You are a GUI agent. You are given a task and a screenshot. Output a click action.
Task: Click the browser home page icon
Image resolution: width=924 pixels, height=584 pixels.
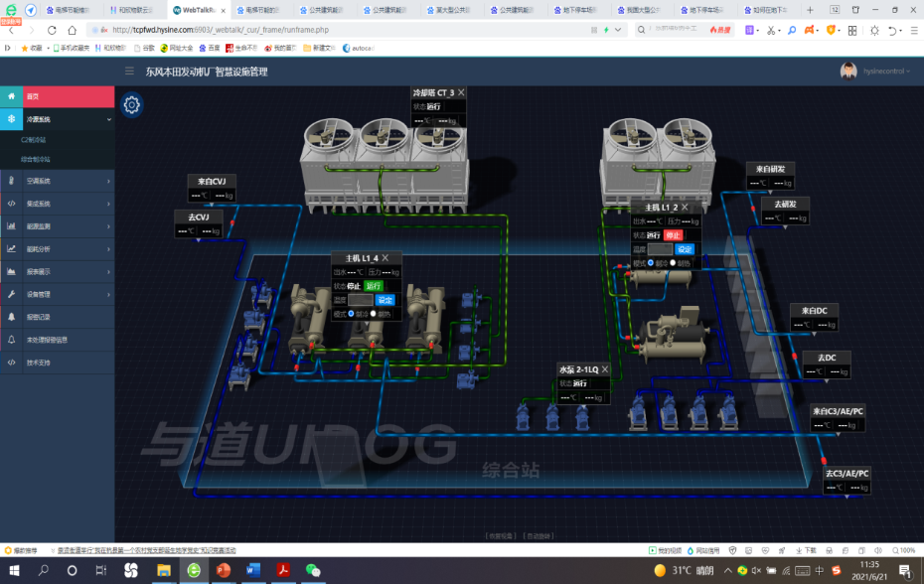point(72,30)
